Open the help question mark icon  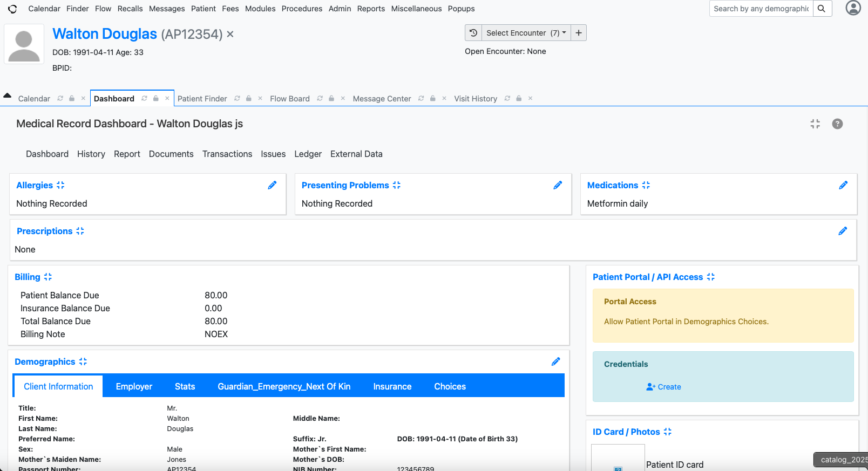coord(837,124)
